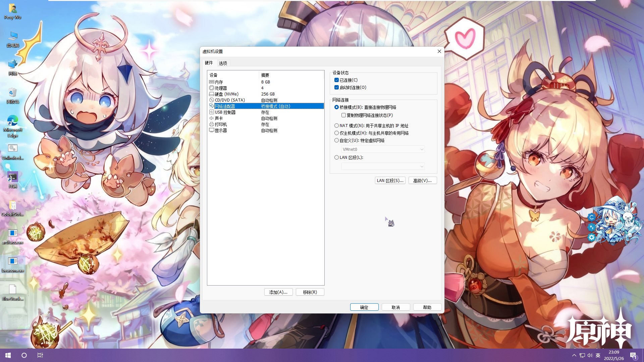Select the 声卡 sound card row
This screenshot has width=644, height=362.
coord(219,118)
